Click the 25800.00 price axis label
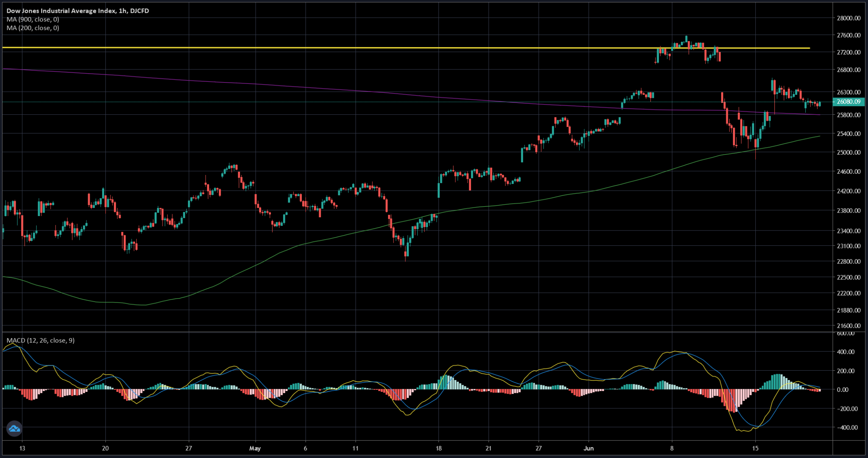 pyautogui.click(x=848, y=115)
